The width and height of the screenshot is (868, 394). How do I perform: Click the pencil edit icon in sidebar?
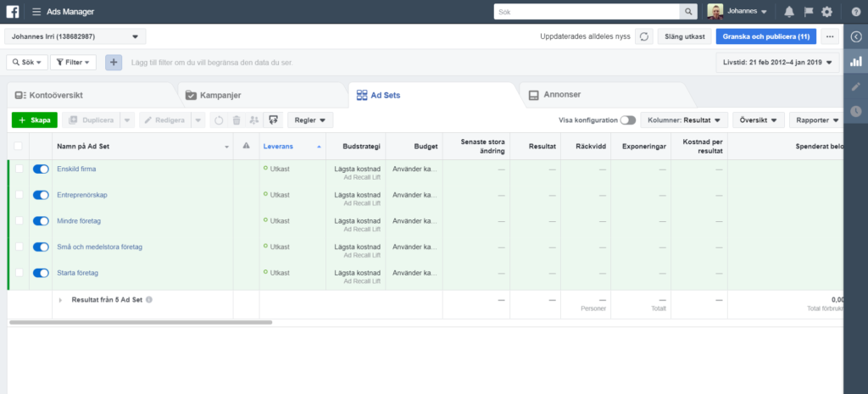pos(856,86)
